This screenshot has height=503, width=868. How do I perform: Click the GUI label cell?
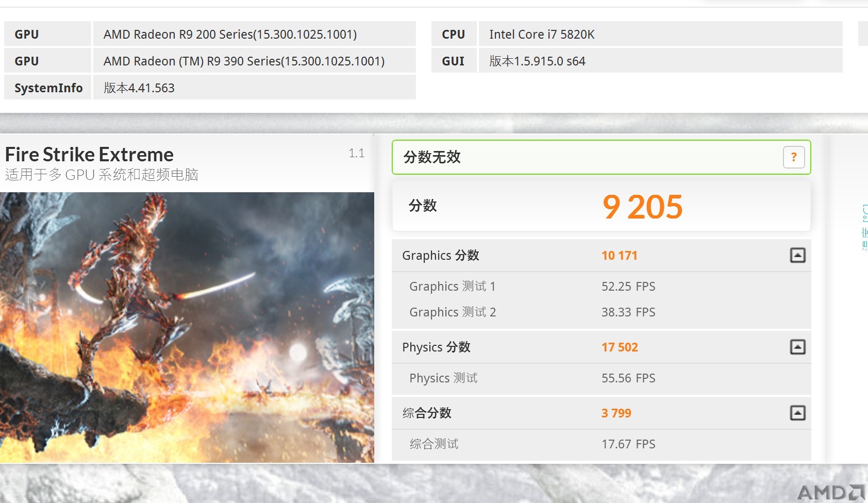click(x=454, y=61)
